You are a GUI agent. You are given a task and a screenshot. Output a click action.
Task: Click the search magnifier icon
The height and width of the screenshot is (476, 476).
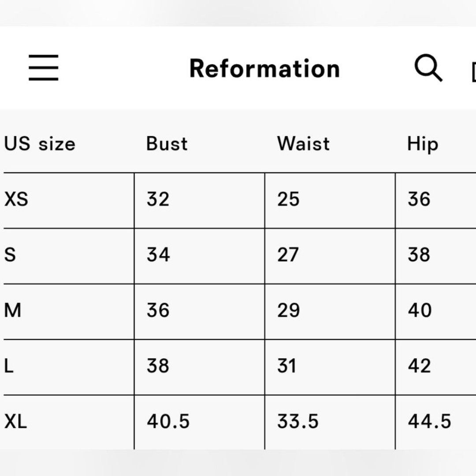tap(428, 68)
